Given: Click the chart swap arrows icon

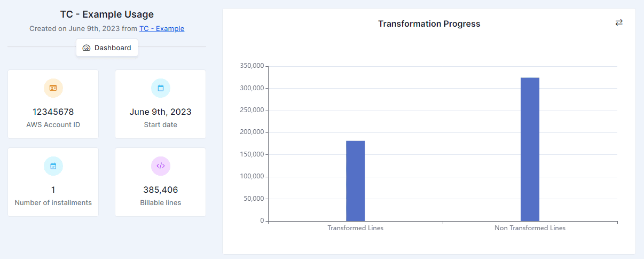Looking at the screenshot, I should point(619,22).
